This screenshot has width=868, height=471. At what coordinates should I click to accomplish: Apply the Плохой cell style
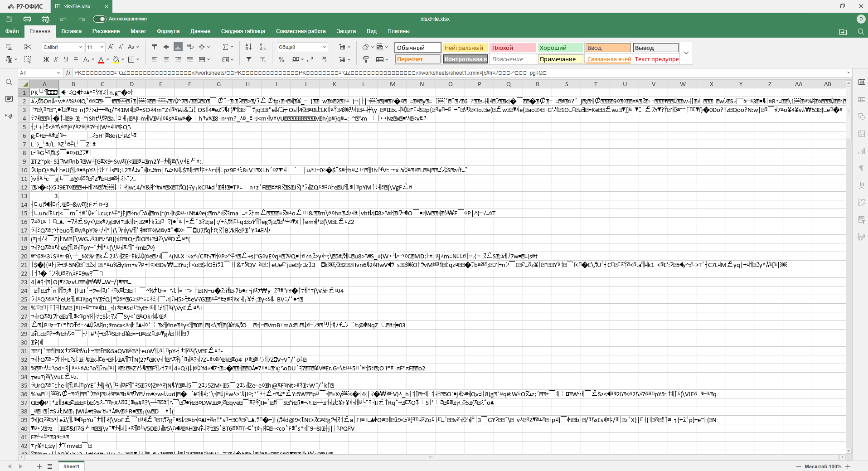point(513,48)
